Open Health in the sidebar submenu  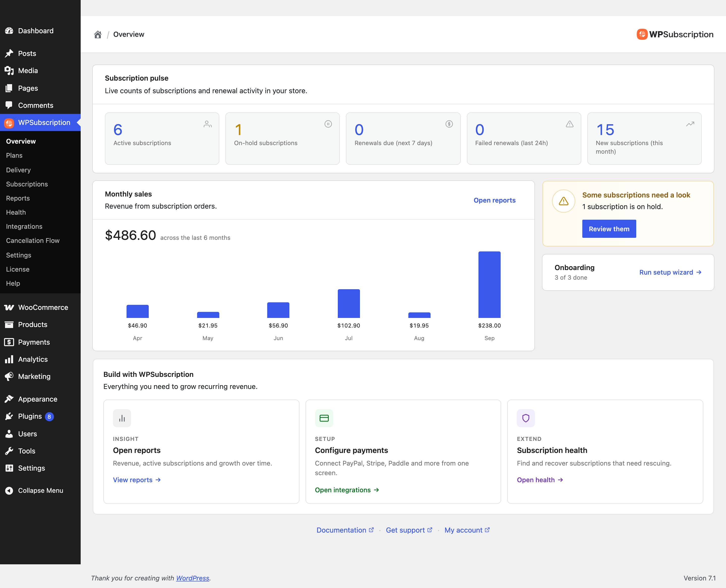pos(16,212)
